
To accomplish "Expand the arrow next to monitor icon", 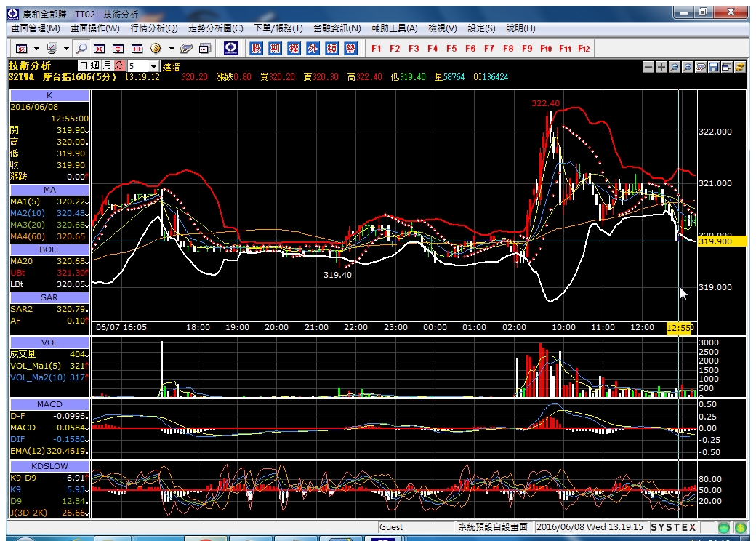I will 66,49.
